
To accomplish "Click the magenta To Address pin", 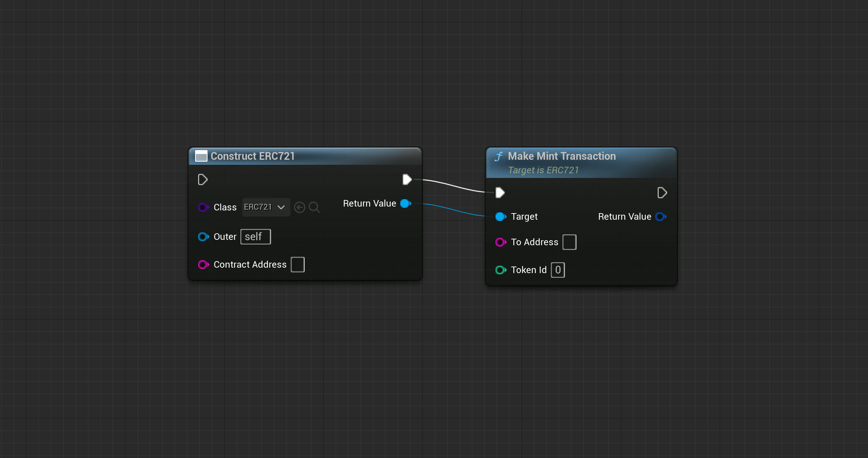I will [501, 242].
